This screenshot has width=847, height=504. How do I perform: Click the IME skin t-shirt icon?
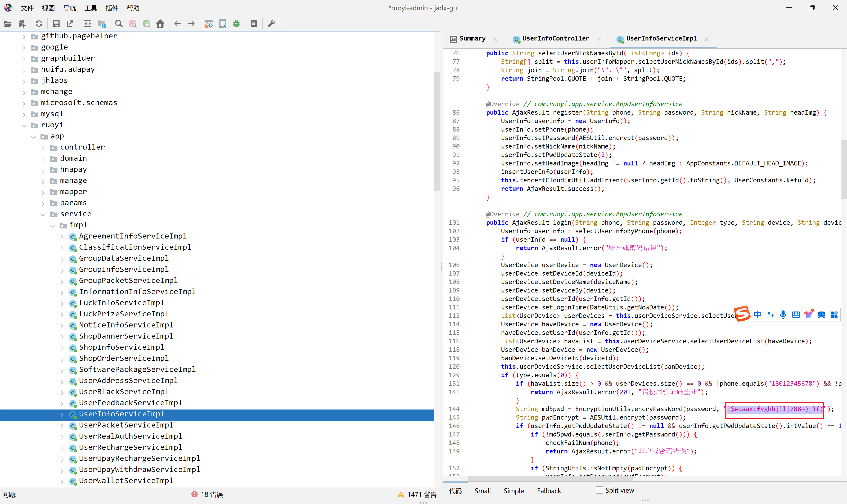click(x=809, y=314)
